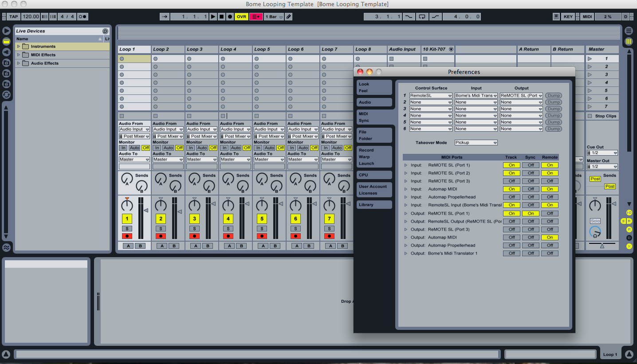The height and width of the screenshot is (364, 637).
Task: Click the Follow playback icon
Action: [164, 16]
